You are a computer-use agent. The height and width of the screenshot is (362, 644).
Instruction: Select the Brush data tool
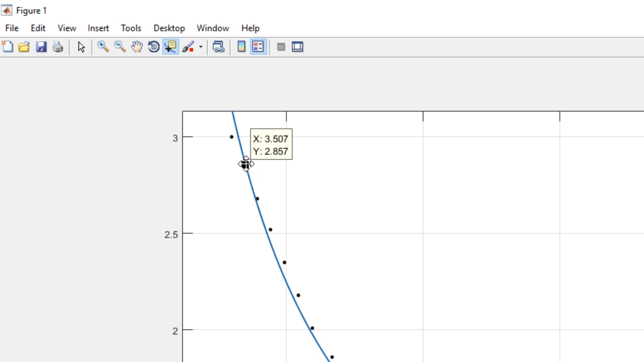pos(189,47)
